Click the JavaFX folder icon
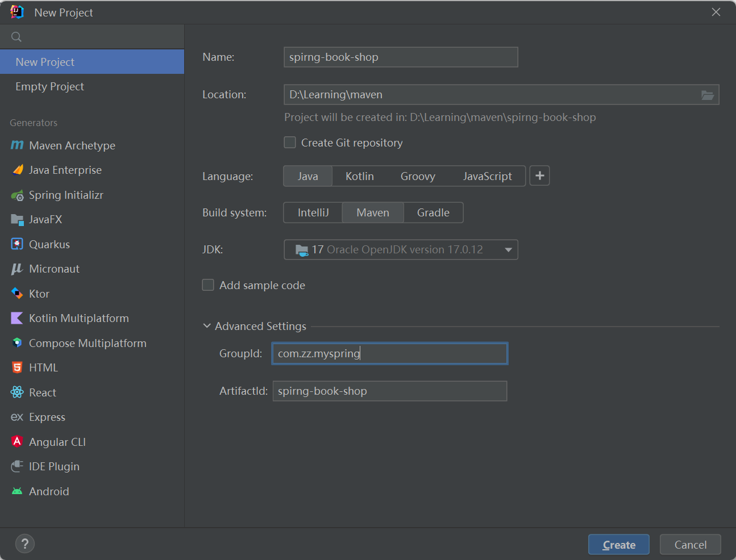Screen dimensions: 736x560 coord(17,219)
